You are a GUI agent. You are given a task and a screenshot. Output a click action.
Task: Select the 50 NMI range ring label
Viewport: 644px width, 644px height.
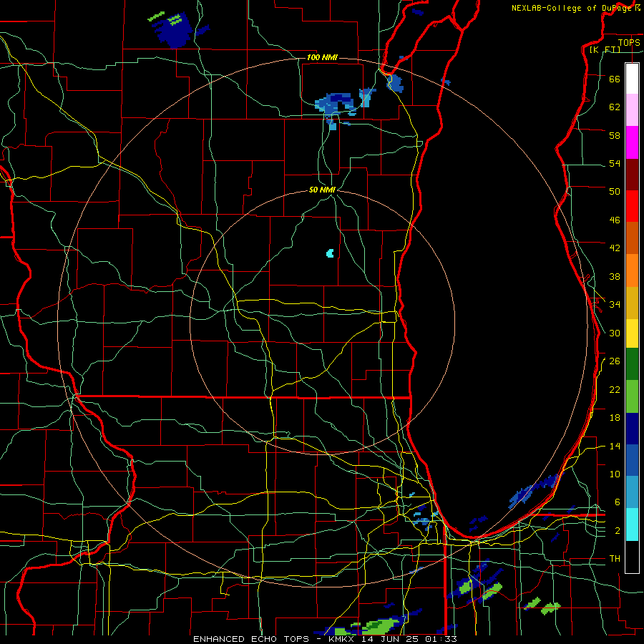322,190
